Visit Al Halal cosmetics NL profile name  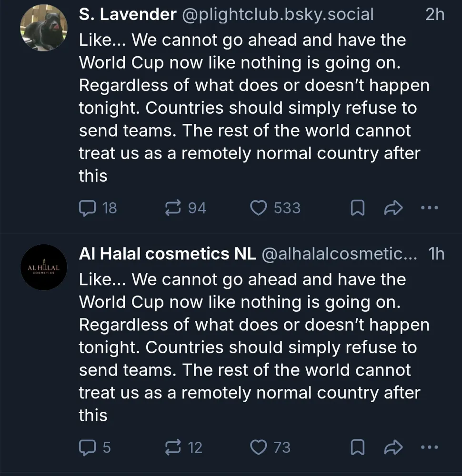coord(167,254)
